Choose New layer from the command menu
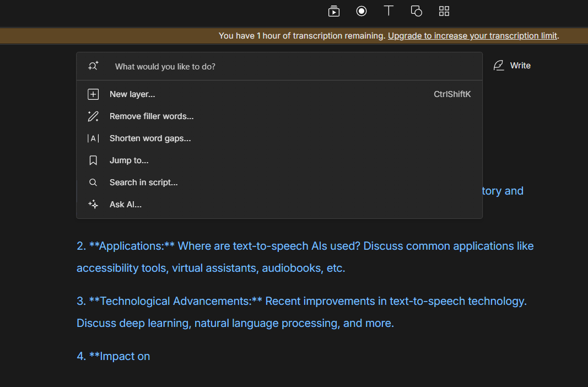The width and height of the screenshot is (588, 387). coord(132,94)
